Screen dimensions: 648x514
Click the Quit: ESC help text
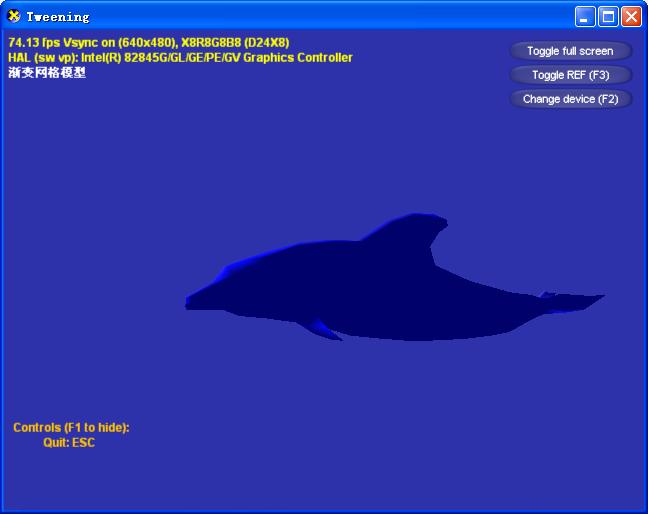pyautogui.click(x=69, y=443)
